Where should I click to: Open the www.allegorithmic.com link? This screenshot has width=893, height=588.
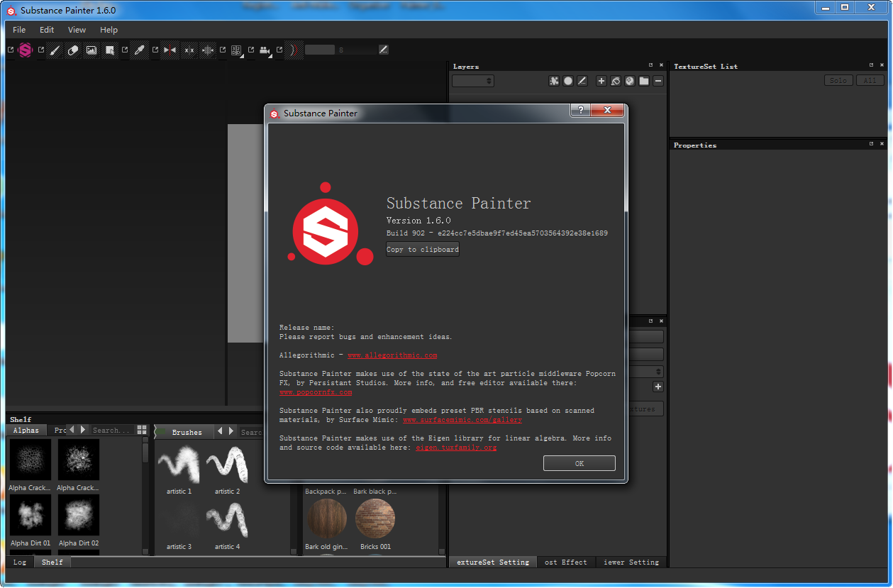(x=392, y=355)
